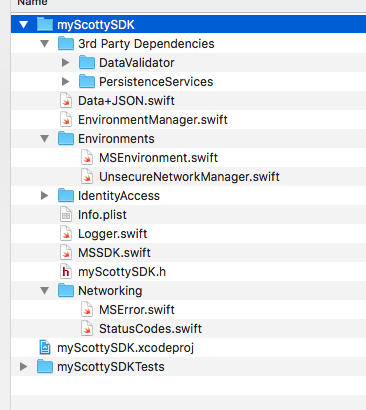Image resolution: width=366 pixels, height=410 pixels.
Task: Select 3rd Party Dependencies label
Action: pos(146,44)
